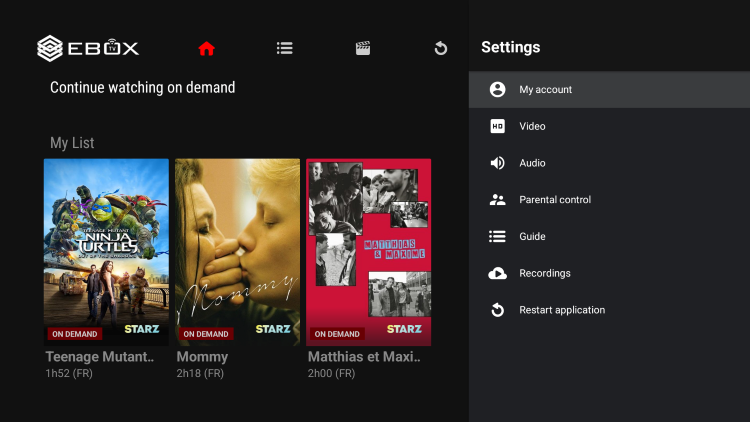Click the replay arrow icon in top bar
The height and width of the screenshot is (422, 750).
pyautogui.click(x=440, y=48)
